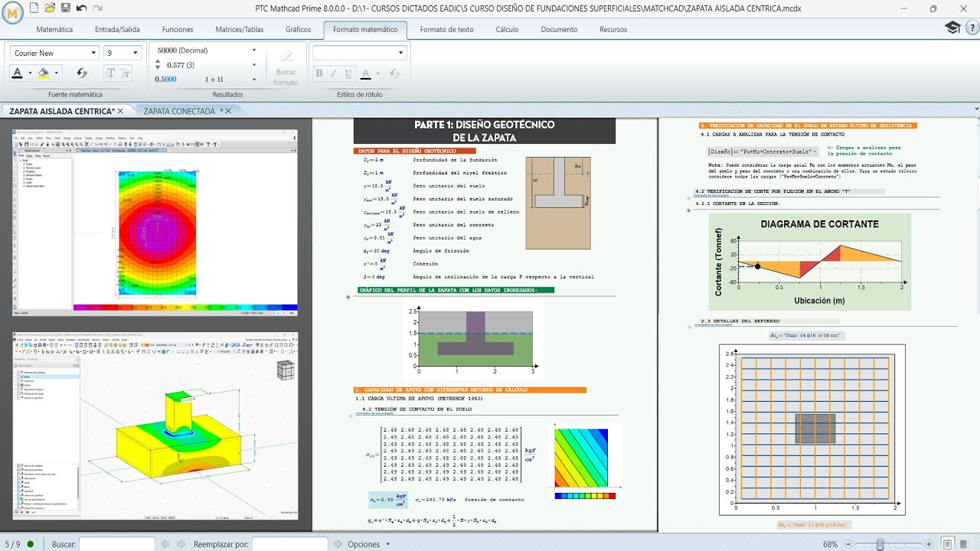Click the Diseño load combination definition

[x=762, y=151]
